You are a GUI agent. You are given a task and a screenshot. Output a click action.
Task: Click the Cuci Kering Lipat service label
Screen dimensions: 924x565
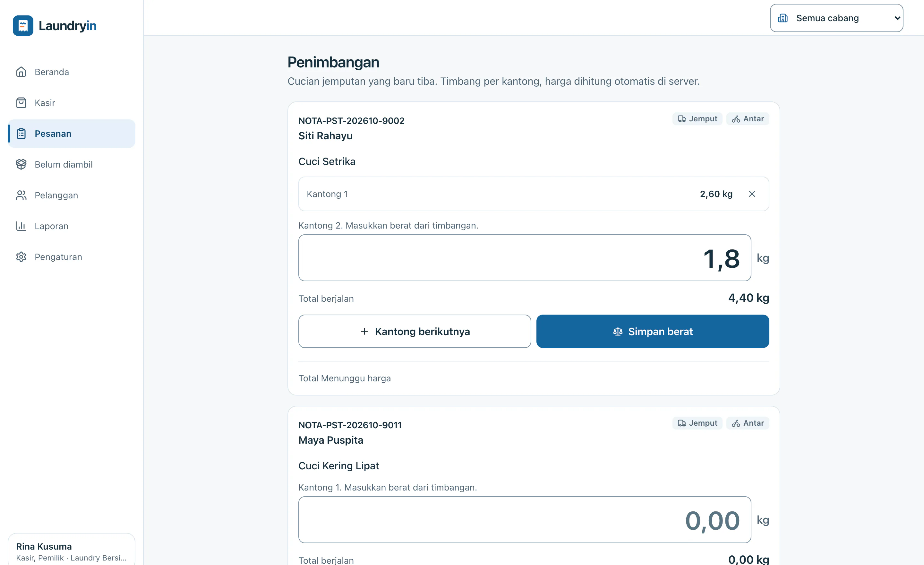coord(338,465)
